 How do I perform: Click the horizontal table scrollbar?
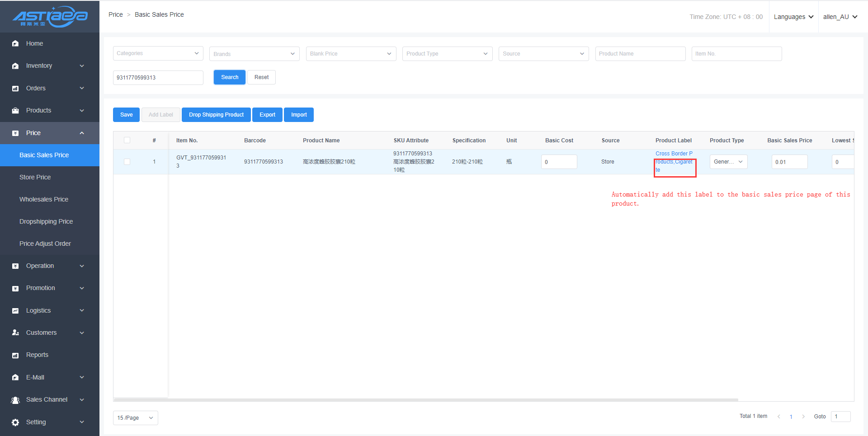425,400
